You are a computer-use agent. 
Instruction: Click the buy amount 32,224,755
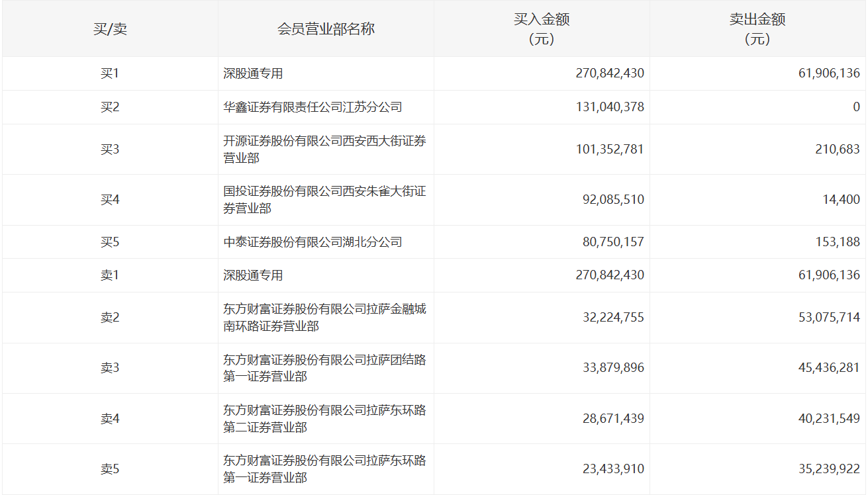pos(613,318)
